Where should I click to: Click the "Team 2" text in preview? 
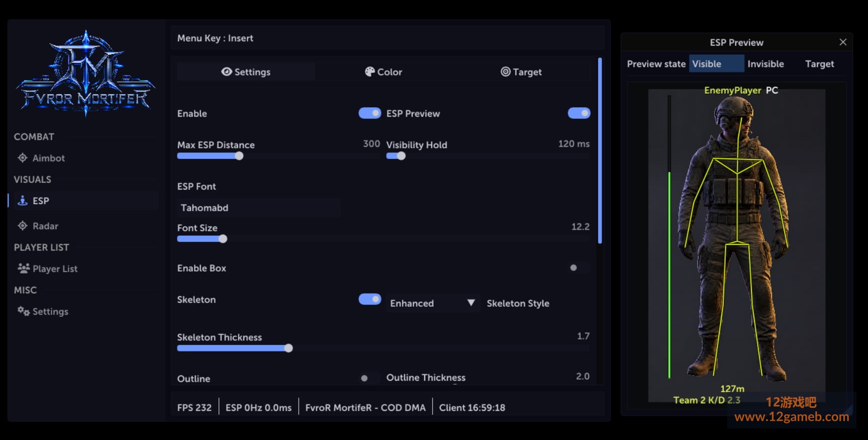(x=689, y=400)
